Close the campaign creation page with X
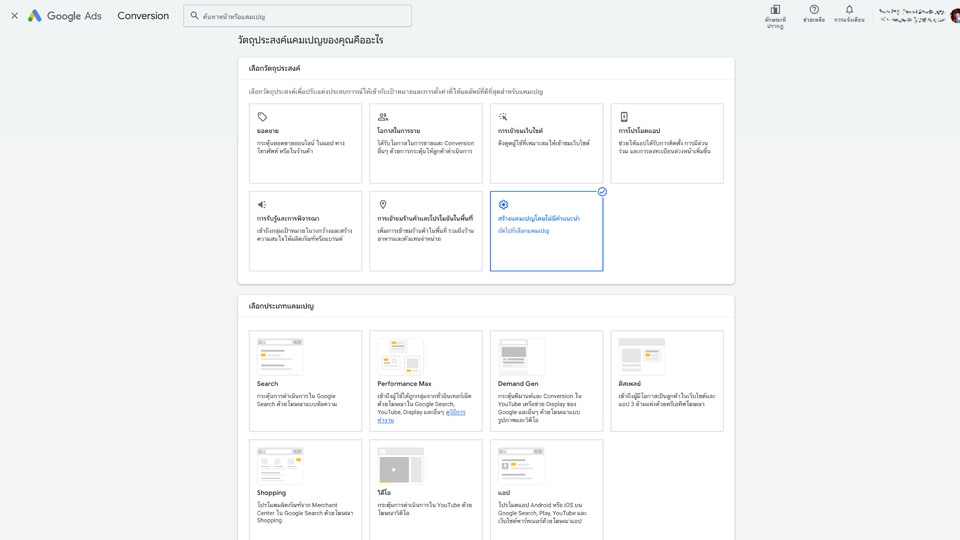 tap(14, 16)
